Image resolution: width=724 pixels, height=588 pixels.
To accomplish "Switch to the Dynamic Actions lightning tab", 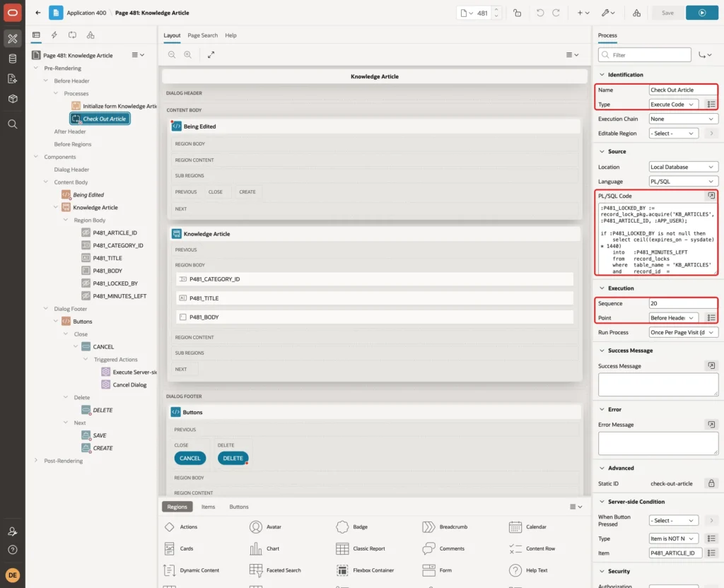I will coord(54,35).
